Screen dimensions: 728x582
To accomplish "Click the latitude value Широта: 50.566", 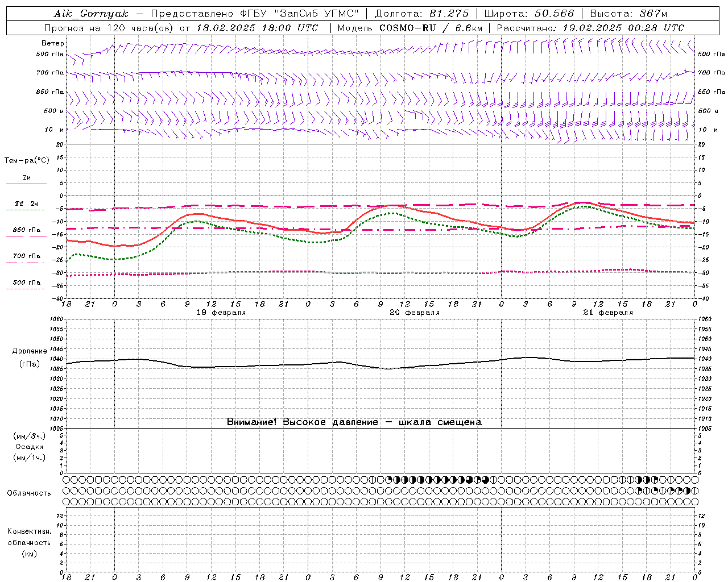I will [x=529, y=14].
